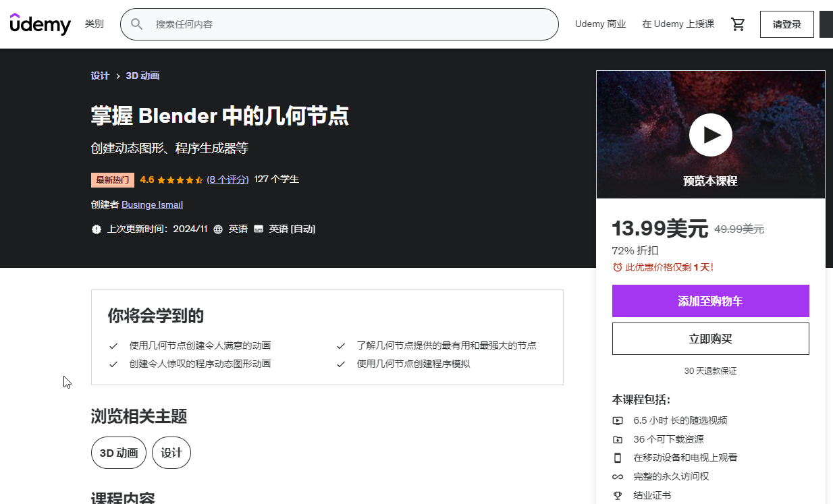Screen dimensions: 833x504
Task: Click the 4.6 rating number
Action: point(147,179)
